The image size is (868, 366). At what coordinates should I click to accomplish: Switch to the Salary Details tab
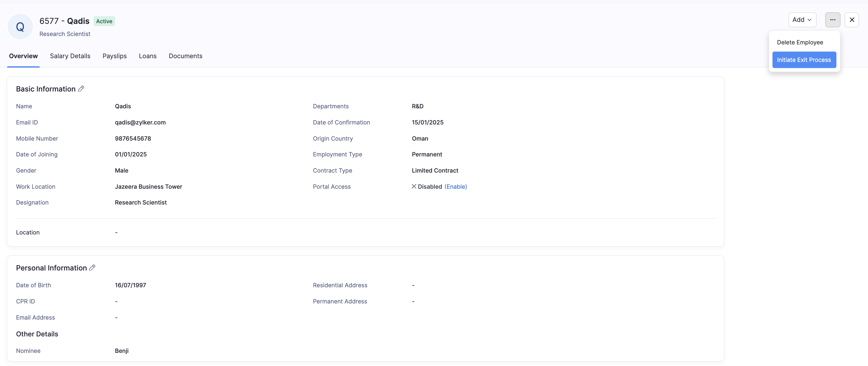point(70,56)
